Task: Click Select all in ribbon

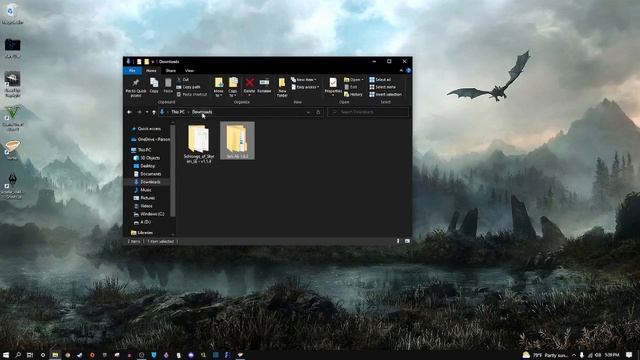Action: pyautogui.click(x=380, y=80)
